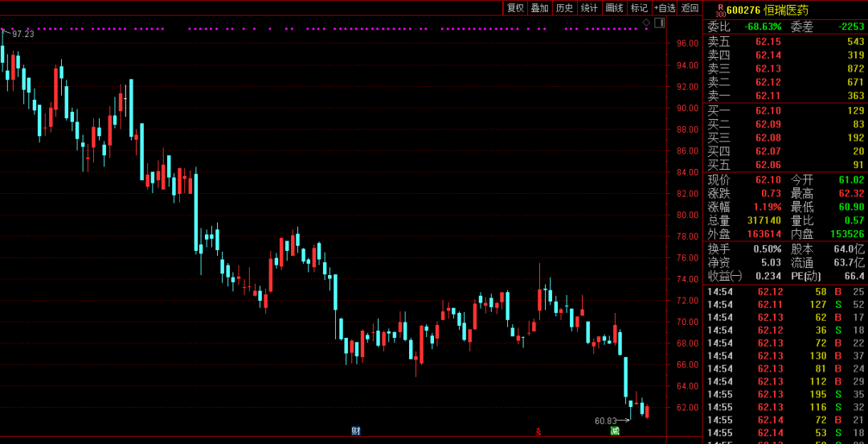The image size is (868, 444).
Task: Open the 复权 price adjustment menu
Action: (515, 8)
